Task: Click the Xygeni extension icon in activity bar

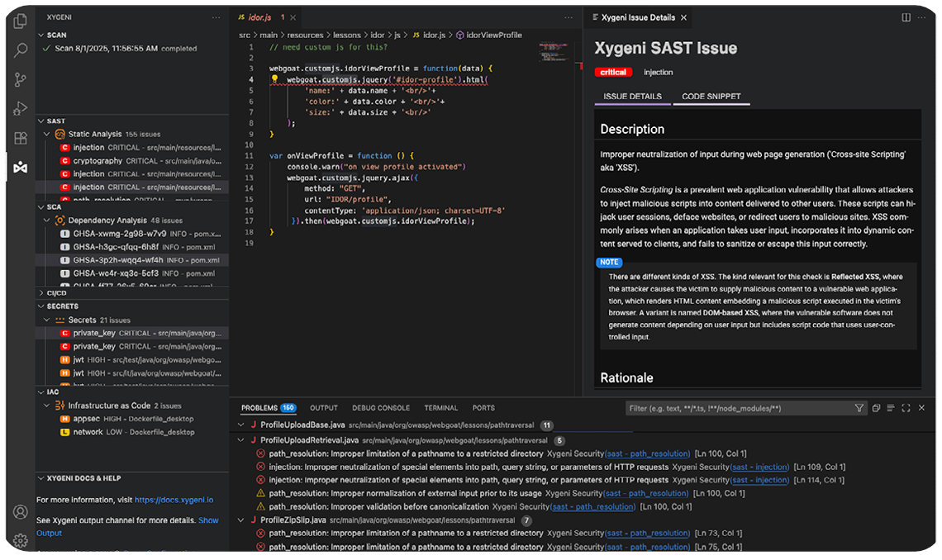Action: [x=21, y=168]
